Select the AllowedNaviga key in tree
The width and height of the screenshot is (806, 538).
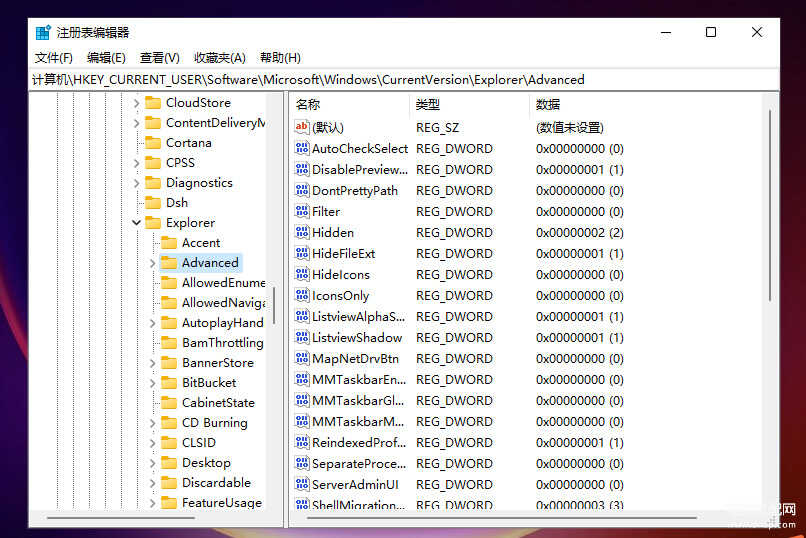point(223,303)
